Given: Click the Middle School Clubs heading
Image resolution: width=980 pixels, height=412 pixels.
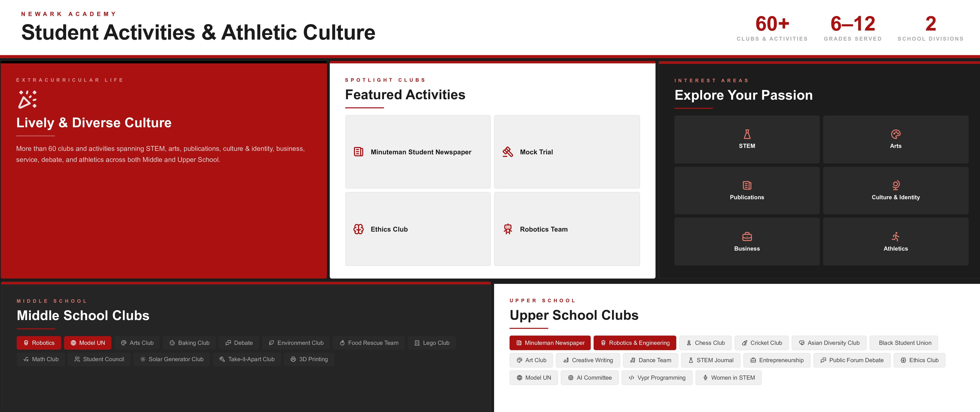Looking at the screenshot, I should coord(83,316).
